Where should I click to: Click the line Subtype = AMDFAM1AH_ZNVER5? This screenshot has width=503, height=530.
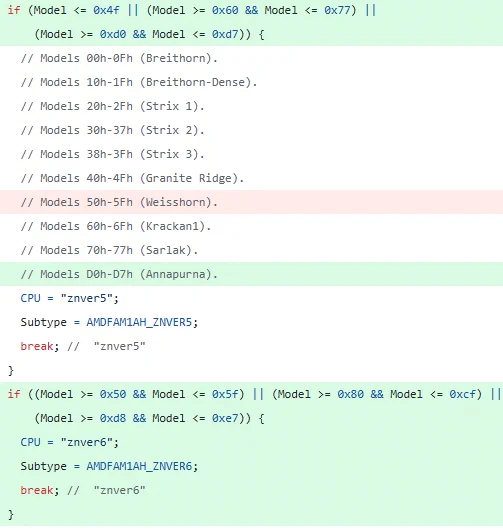[x=109, y=322]
